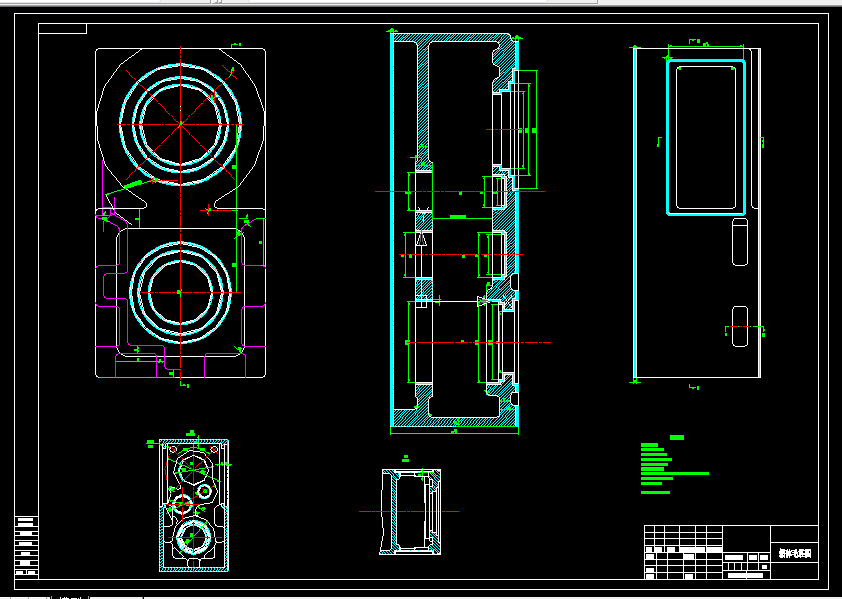Select the empty label box at top-left corner
Viewport: 842px width, 599px height.
62,28
